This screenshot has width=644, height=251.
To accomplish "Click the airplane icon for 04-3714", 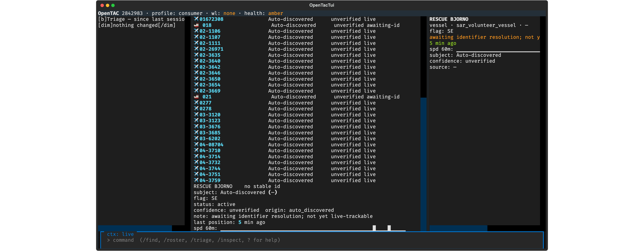I will [196, 157].
